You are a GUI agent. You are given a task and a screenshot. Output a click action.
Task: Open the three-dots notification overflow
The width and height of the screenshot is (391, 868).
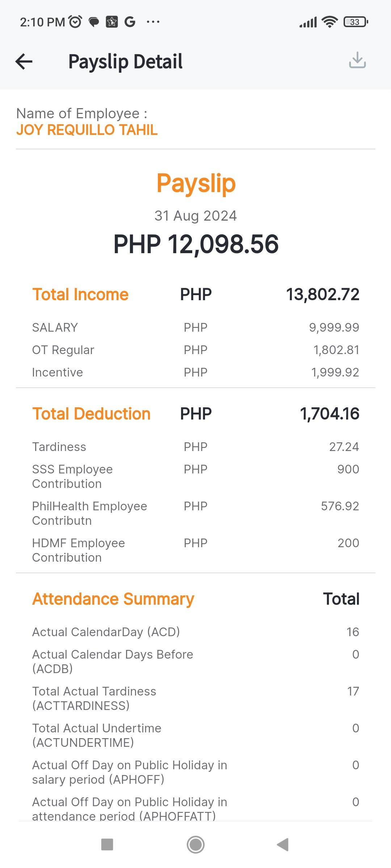tap(153, 22)
